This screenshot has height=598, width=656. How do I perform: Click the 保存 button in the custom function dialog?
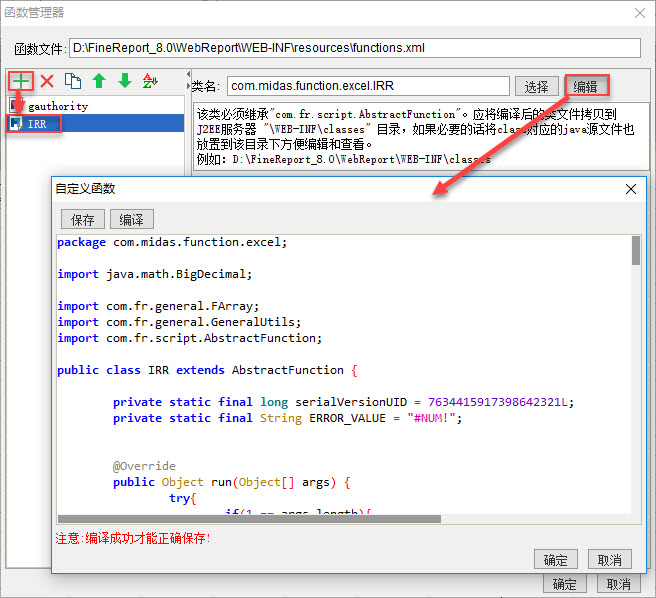coord(83,219)
